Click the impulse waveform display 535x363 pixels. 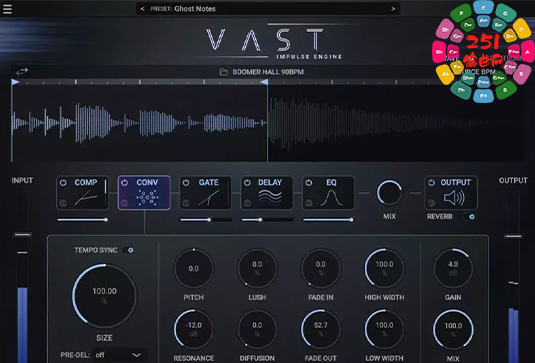coord(268,123)
